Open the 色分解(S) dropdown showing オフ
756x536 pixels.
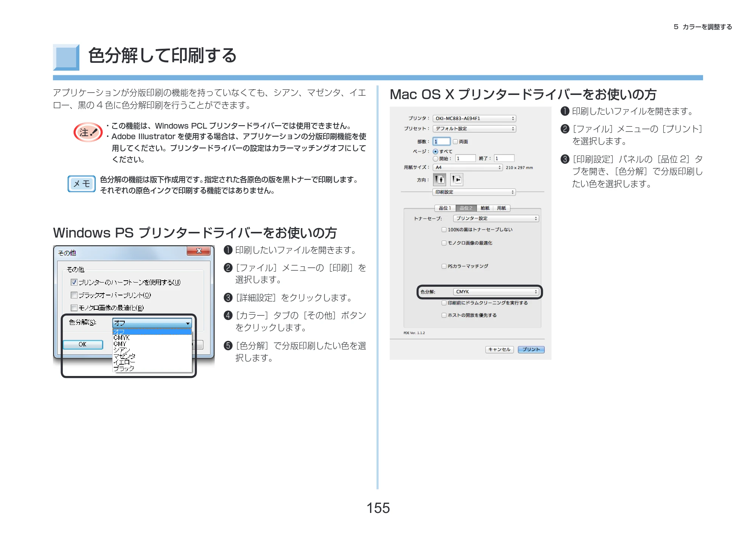click(x=152, y=323)
